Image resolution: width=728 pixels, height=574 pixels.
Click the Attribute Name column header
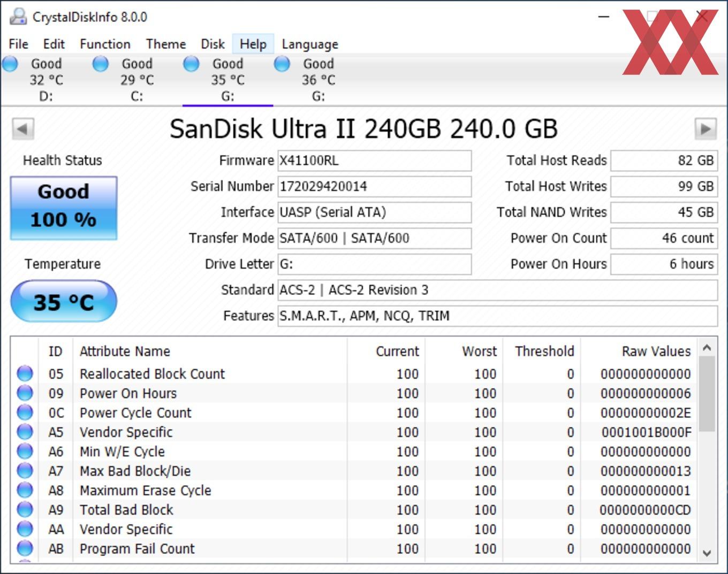pyautogui.click(x=210, y=351)
